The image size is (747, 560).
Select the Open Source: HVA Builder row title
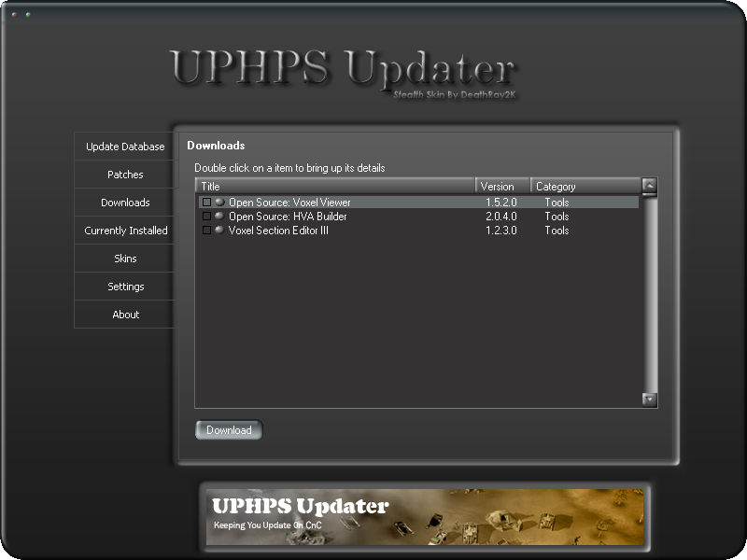pos(288,217)
